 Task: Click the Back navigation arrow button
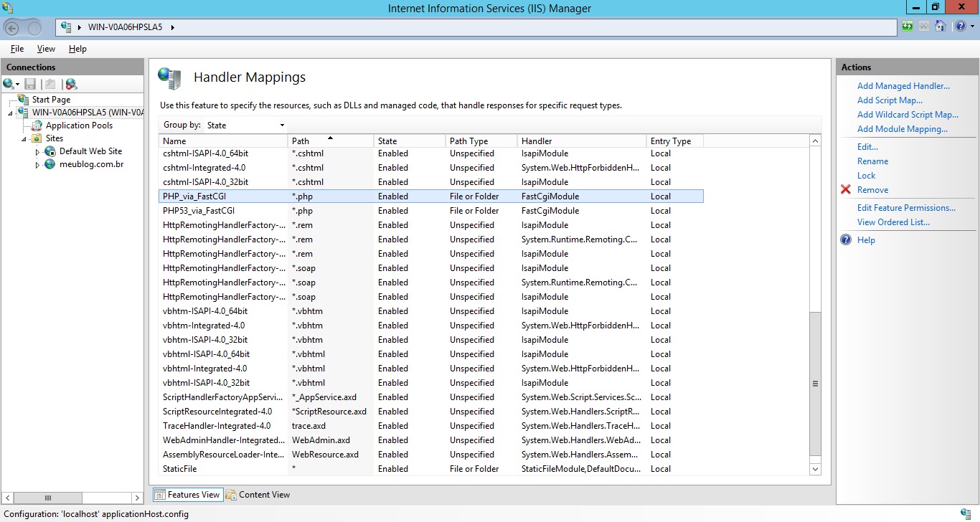[x=12, y=27]
